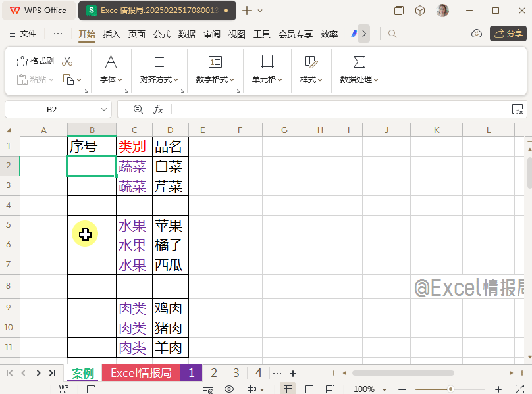Select the Excel情报局 sheet tab

point(141,372)
